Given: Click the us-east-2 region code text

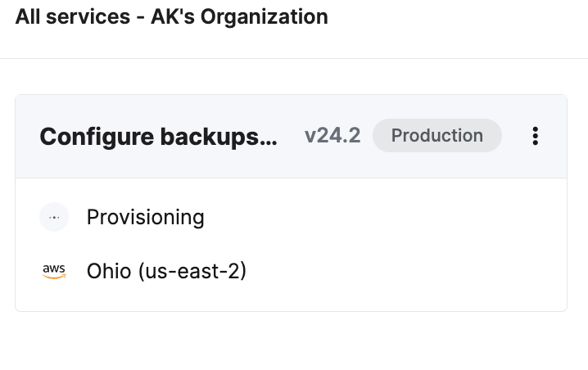Looking at the screenshot, I should (192, 271).
